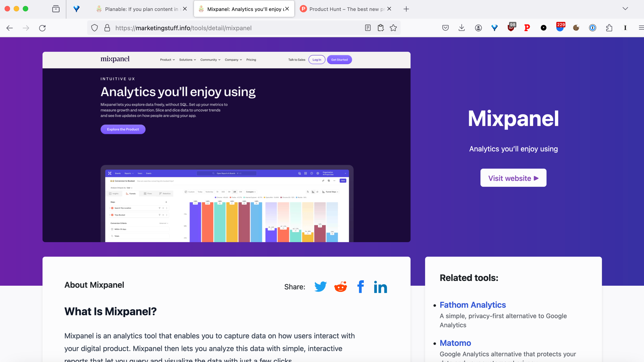Open Fathom Analytics related tool

[x=473, y=305]
